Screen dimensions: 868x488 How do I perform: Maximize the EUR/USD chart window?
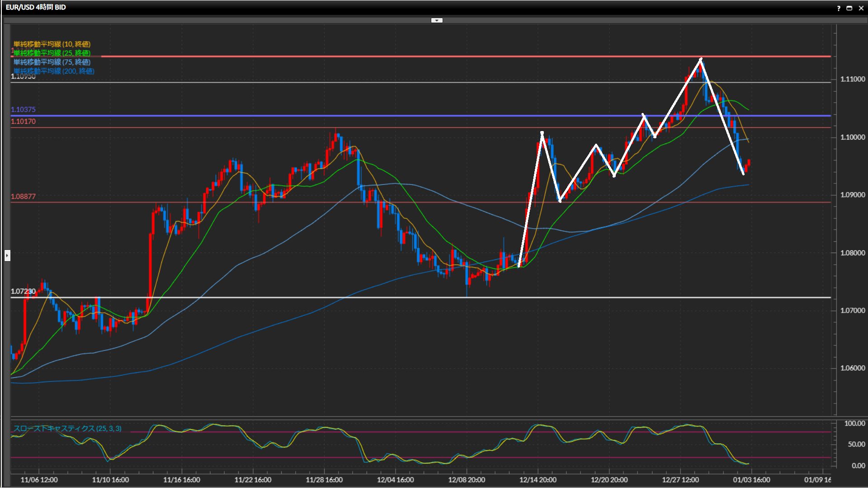(x=849, y=8)
